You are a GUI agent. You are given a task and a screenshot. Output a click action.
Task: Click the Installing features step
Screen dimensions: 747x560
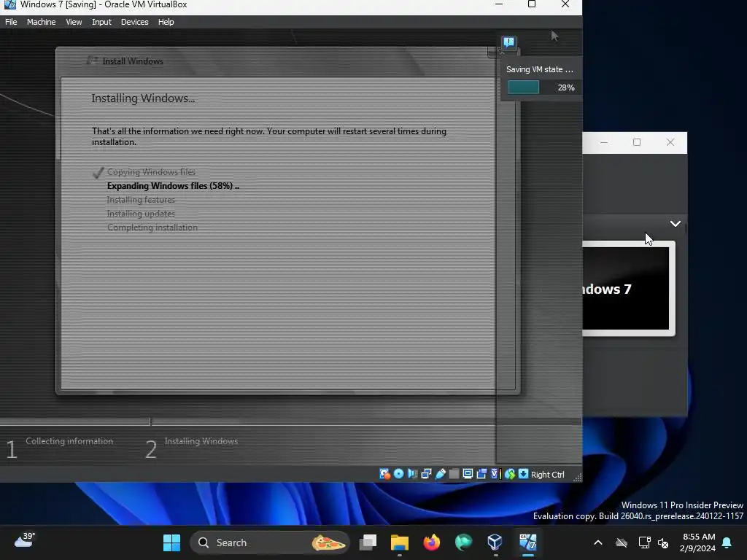[141, 200]
